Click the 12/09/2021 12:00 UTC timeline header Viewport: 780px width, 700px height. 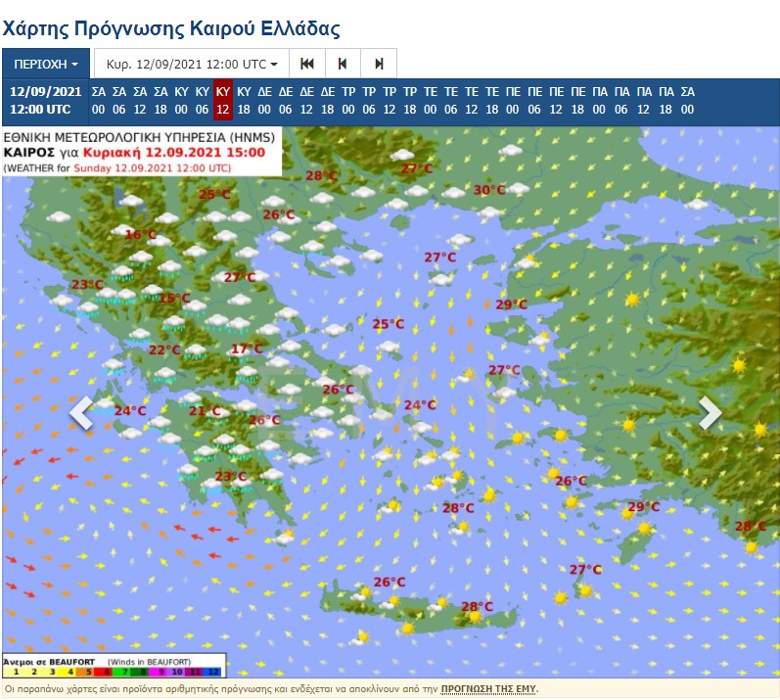pos(45,100)
